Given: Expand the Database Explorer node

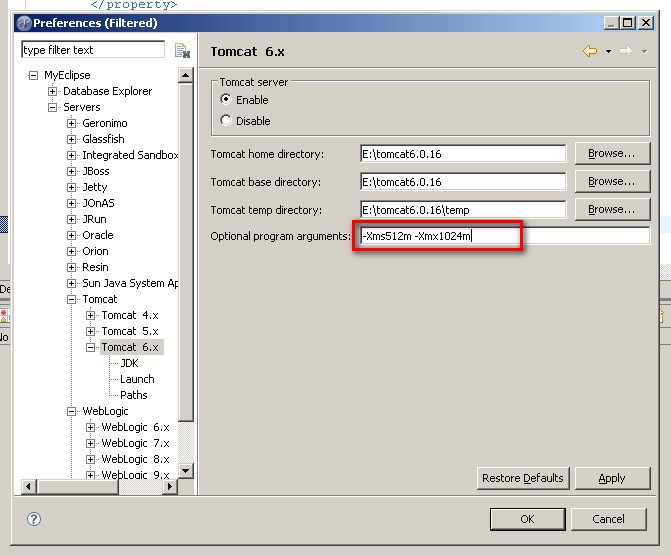Looking at the screenshot, I should (52, 91).
